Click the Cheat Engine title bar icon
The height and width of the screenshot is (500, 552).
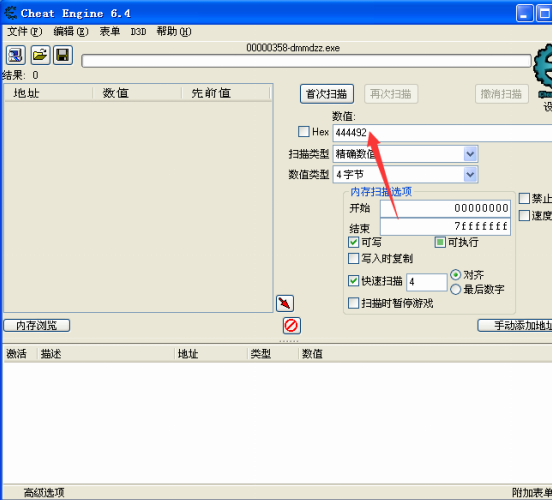[x=10, y=13]
